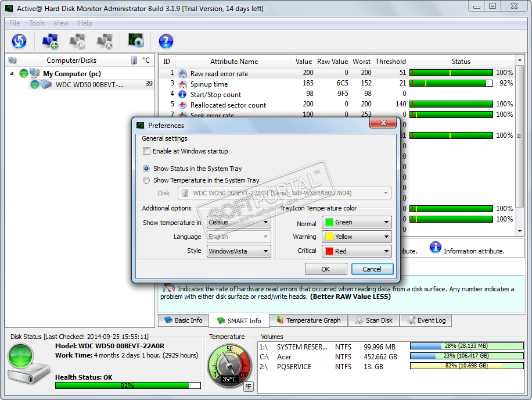Open the Show temperature in Celsius dropdown
The width and height of the screenshot is (532, 400).
tap(239, 223)
